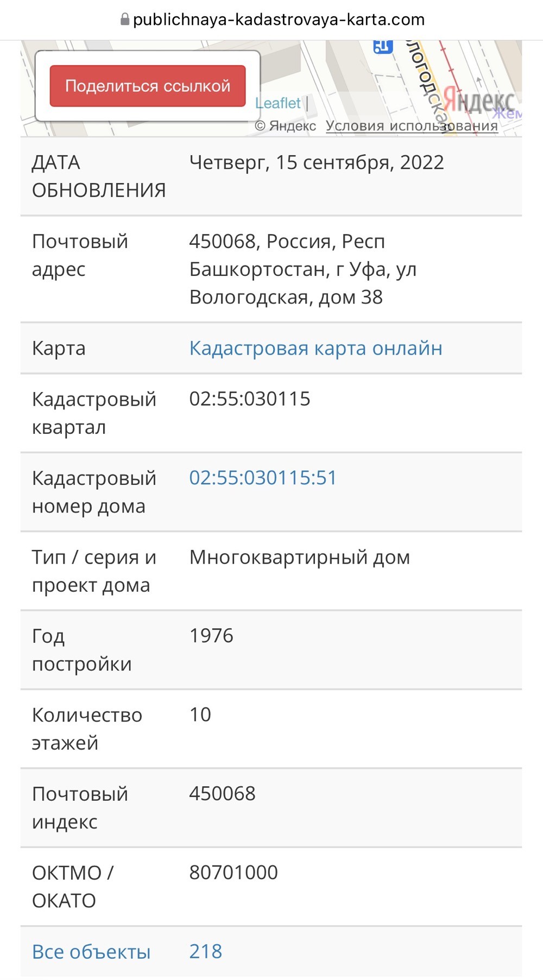Screen dimensions: 543x980
Task: Tap the blue map marker icon on the map
Action: pos(383,47)
